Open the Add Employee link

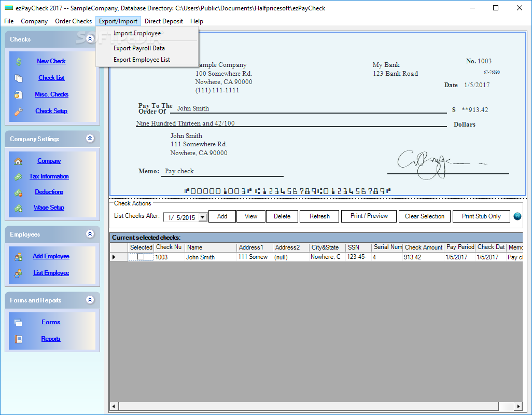point(51,257)
